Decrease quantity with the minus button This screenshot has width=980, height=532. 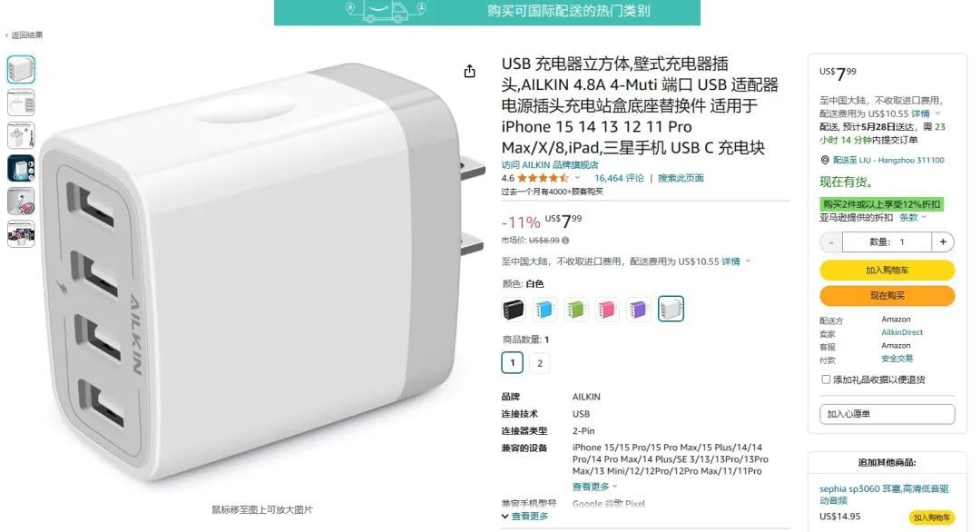coord(831,241)
